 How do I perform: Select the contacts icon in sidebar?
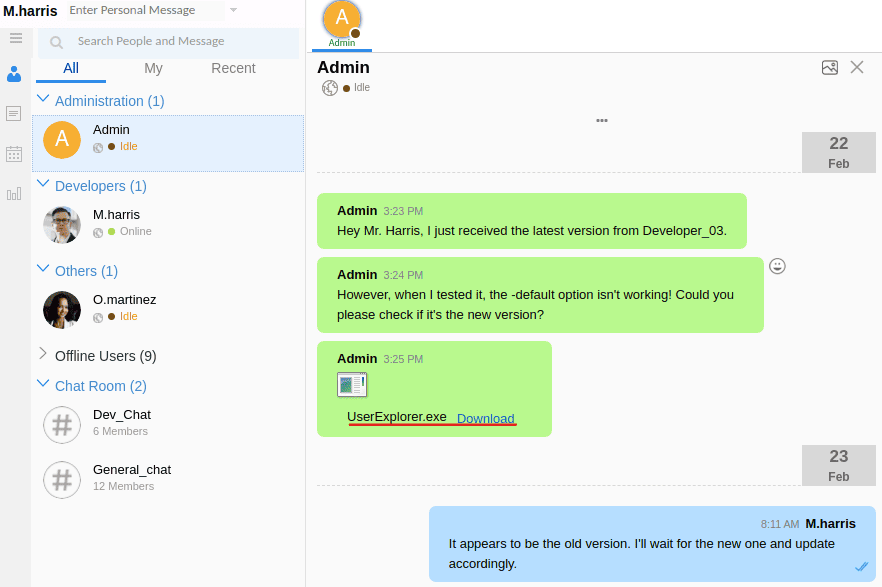[x=14, y=75]
